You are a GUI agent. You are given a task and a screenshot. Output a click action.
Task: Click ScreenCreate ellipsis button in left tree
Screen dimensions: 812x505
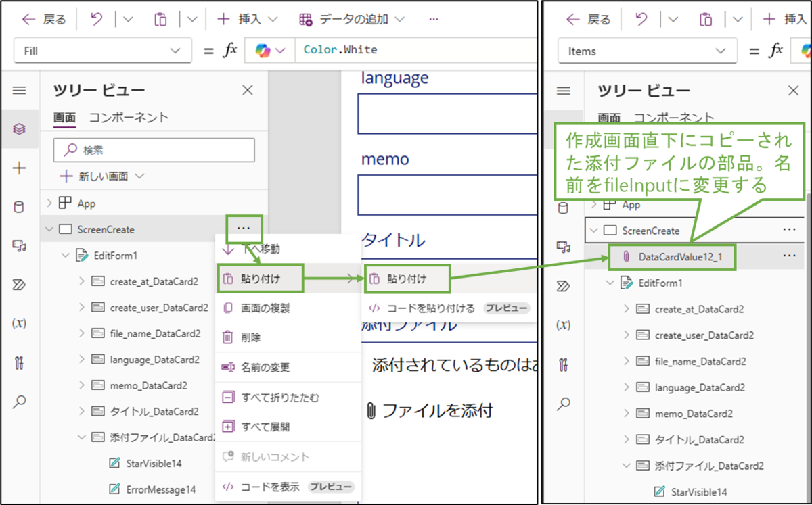244,229
